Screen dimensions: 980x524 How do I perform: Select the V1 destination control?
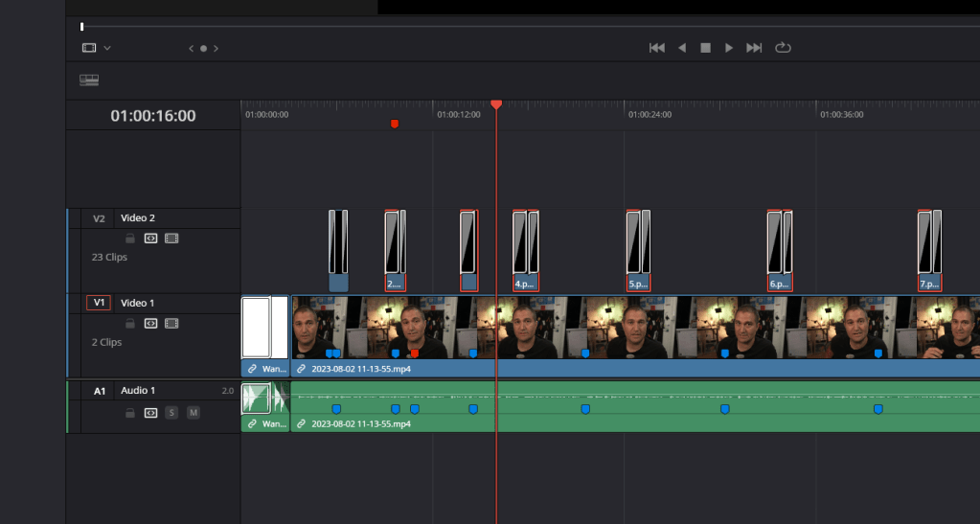click(99, 303)
